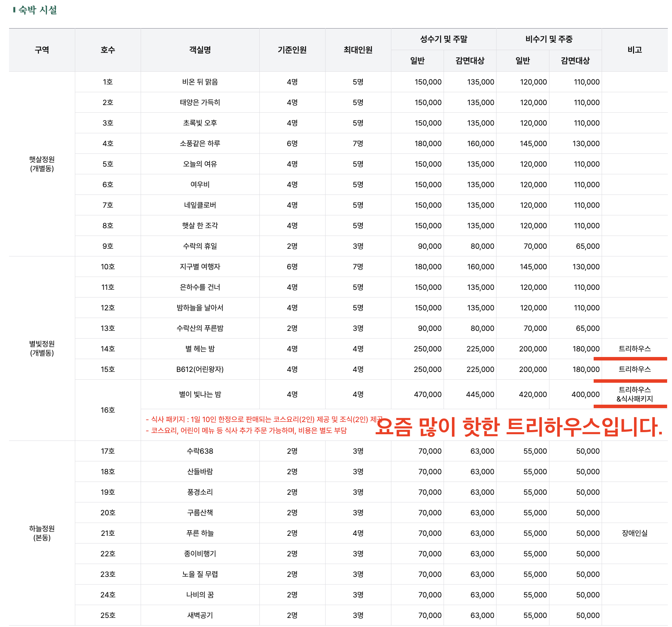Click the 성수기 및 주말 header cell

(x=443, y=39)
